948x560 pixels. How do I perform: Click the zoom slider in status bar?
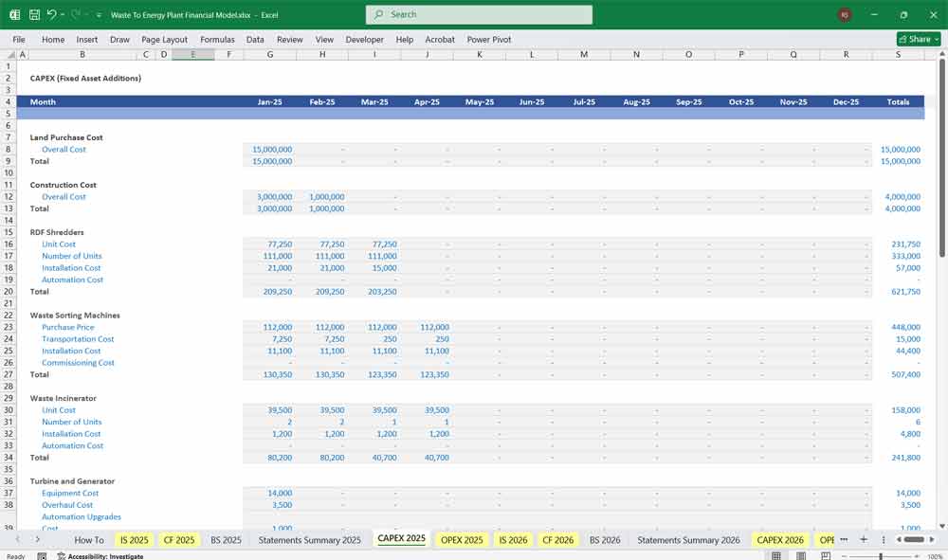point(881,556)
